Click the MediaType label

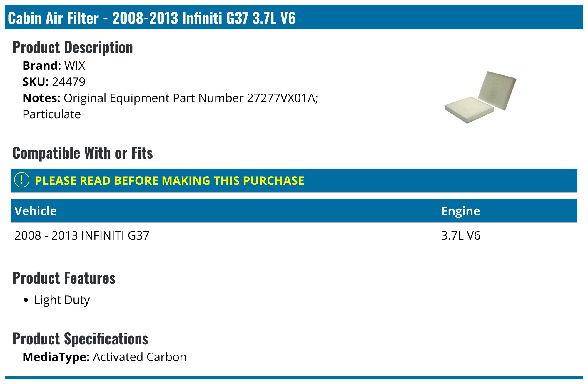(x=56, y=357)
